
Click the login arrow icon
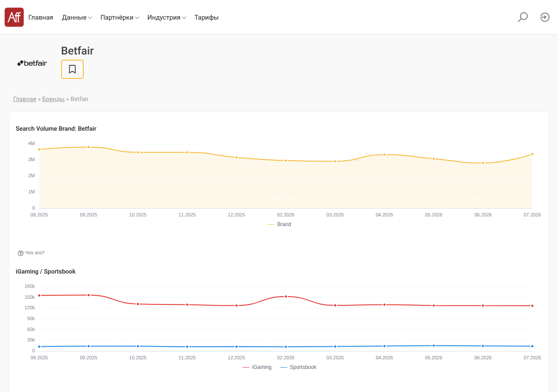[x=545, y=17]
